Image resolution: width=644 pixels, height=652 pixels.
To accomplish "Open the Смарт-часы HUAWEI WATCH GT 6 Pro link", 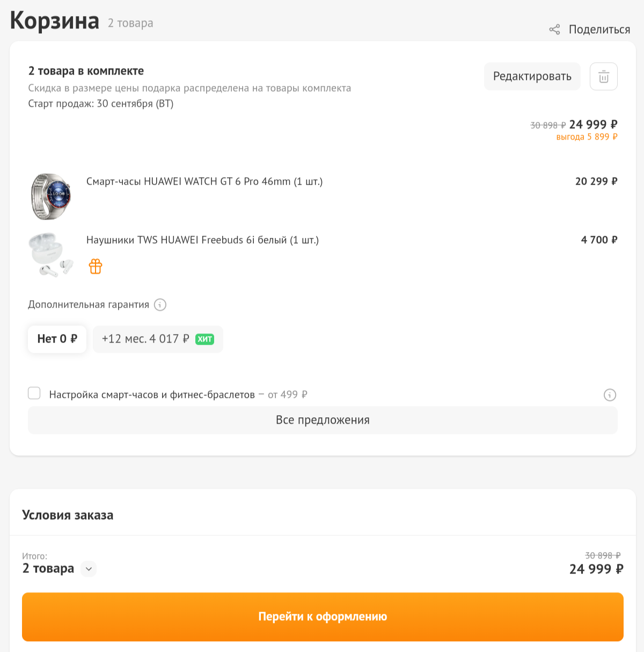I will point(204,182).
